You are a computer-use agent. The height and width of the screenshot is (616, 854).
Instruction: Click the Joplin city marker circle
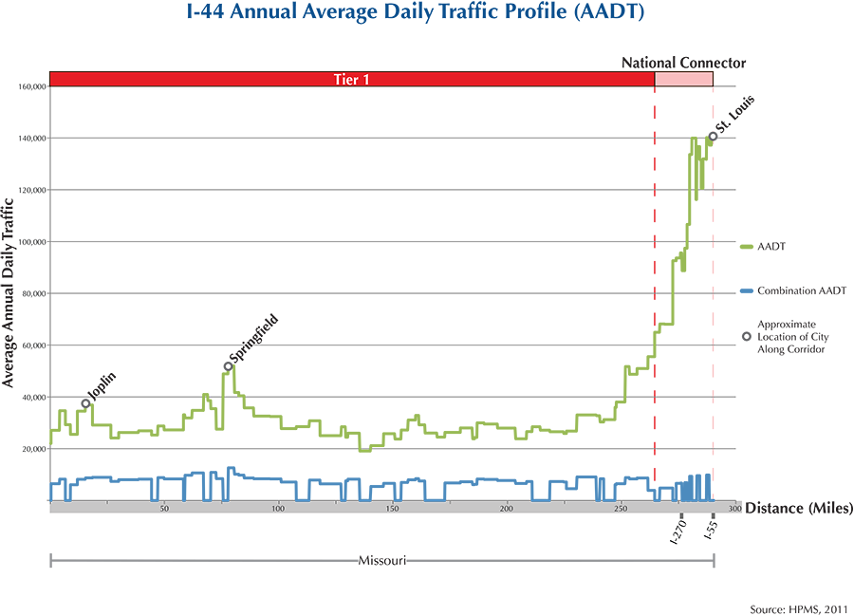85,403
